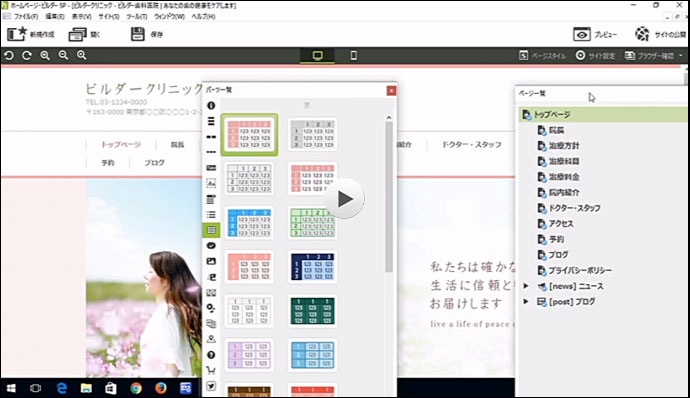Click Browser Check (ブラウザー確認) button

[650, 55]
